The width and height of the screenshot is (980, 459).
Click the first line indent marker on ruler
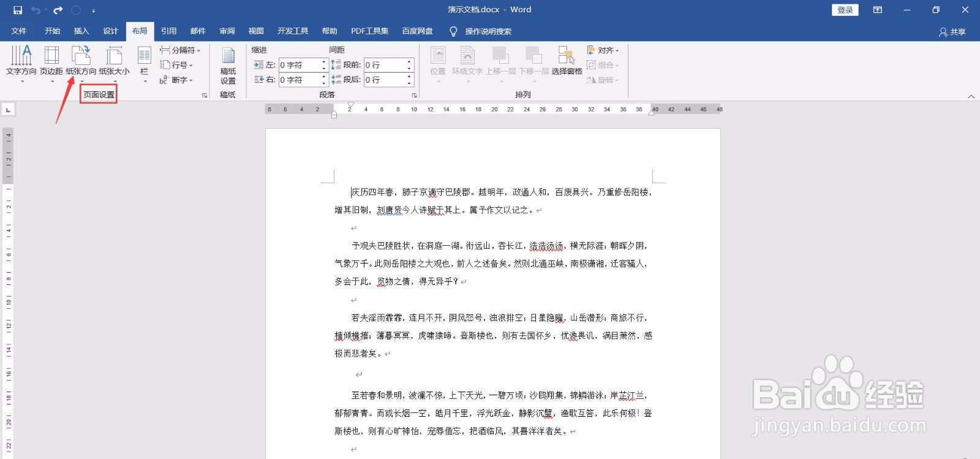pyautogui.click(x=351, y=106)
